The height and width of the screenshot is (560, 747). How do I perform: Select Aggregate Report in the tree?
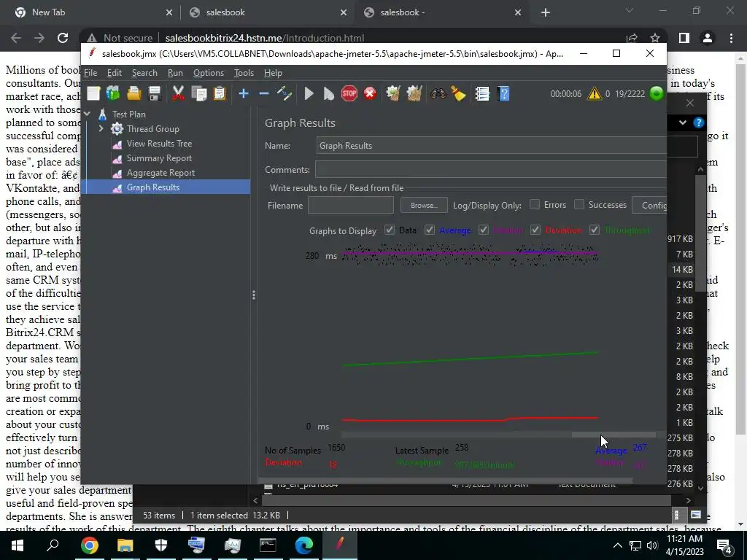(x=160, y=173)
